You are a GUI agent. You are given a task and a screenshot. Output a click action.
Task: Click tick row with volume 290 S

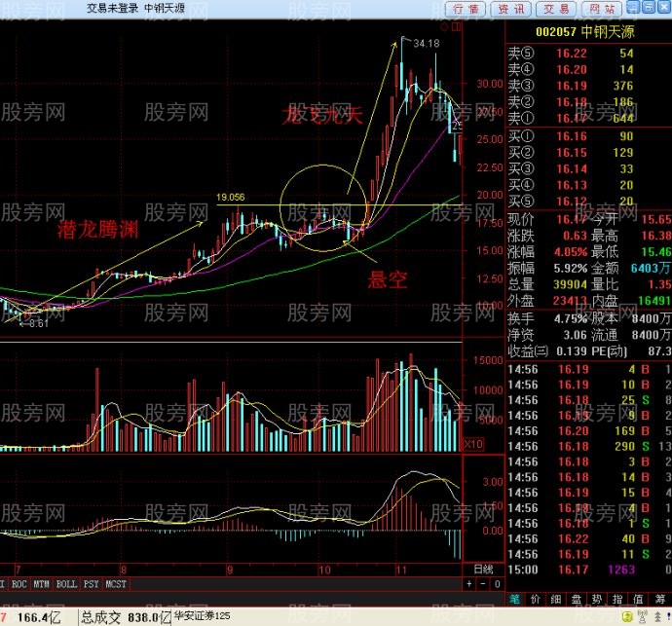point(589,446)
